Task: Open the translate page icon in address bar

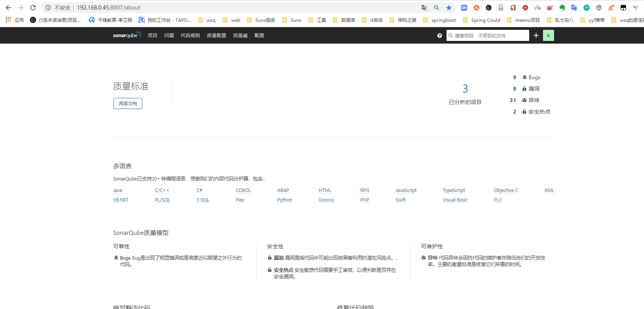Action: tap(424, 8)
